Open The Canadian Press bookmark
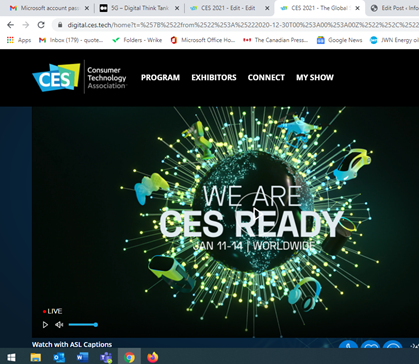 275,40
